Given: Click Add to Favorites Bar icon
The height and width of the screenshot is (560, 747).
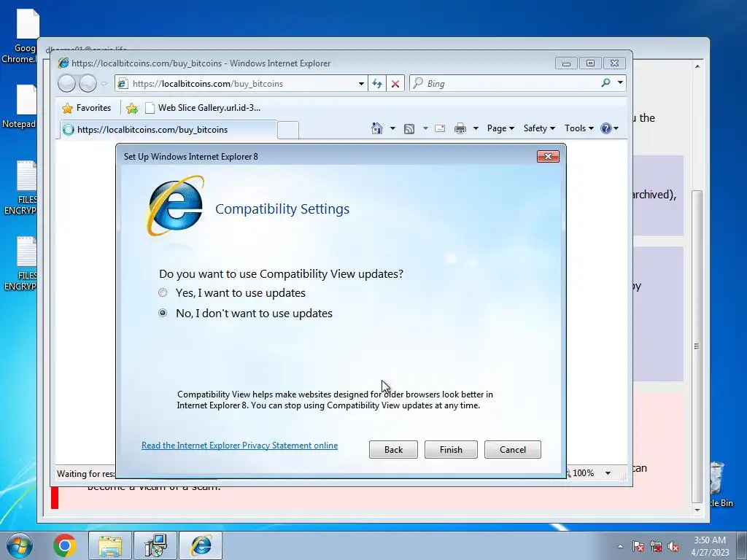Looking at the screenshot, I should [x=132, y=109].
